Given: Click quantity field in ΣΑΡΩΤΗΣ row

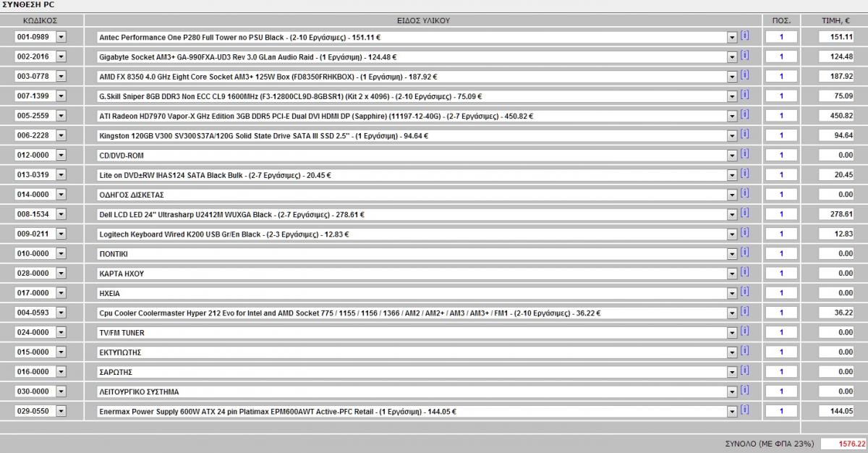Looking at the screenshot, I should point(782,372).
